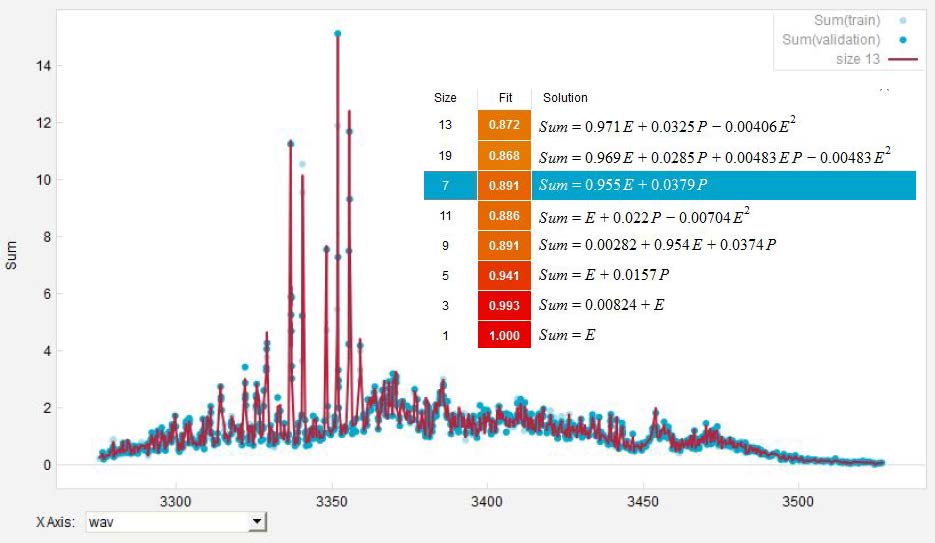935x543 pixels.
Task: Open the X Axis dropdown arrow
Action: pyautogui.click(x=257, y=521)
